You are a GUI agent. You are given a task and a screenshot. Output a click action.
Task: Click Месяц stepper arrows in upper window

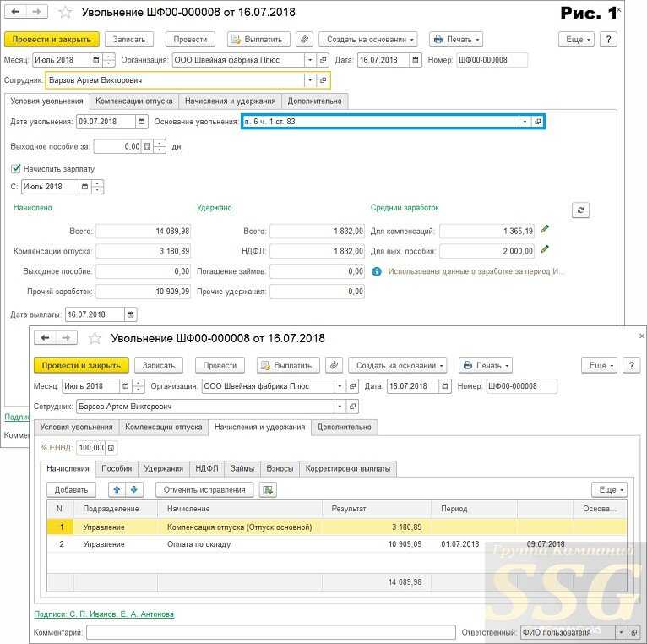(108, 60)
